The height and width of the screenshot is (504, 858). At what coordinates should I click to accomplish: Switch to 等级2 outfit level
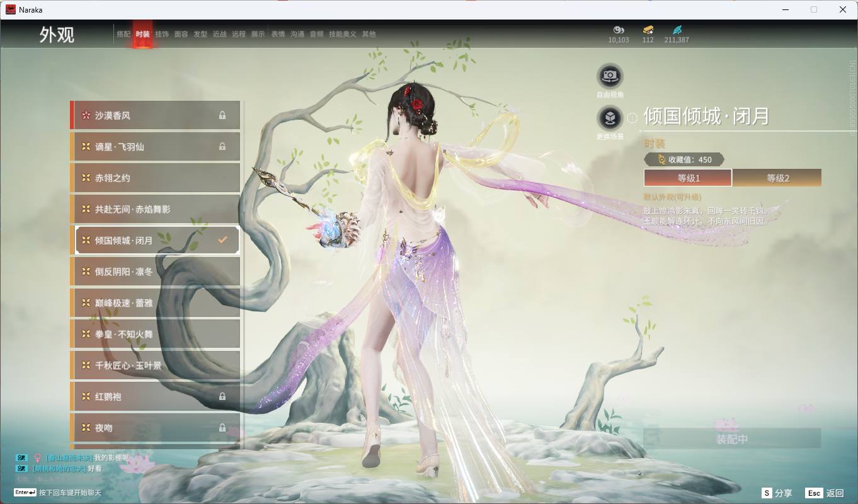click(x=777, y=178)
